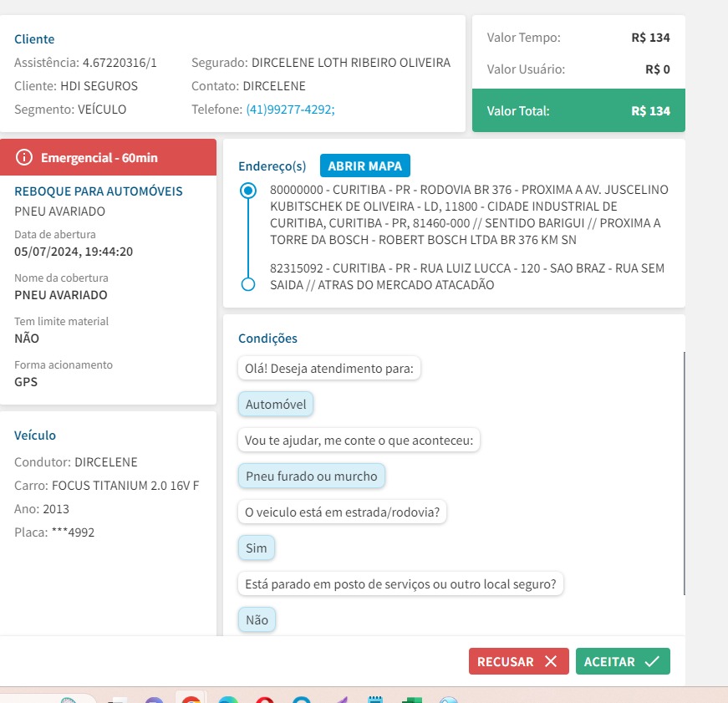Click the 'Está parado em posto de serviços' question
728x703 pixels.
coord(400,584)
